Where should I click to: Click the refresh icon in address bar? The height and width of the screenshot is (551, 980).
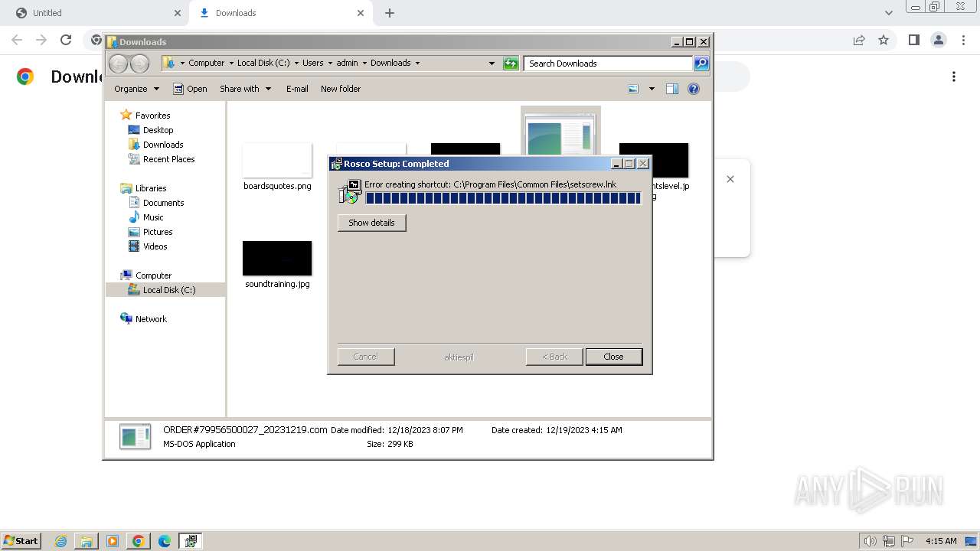pyautogui.click(x=511, y=64)
